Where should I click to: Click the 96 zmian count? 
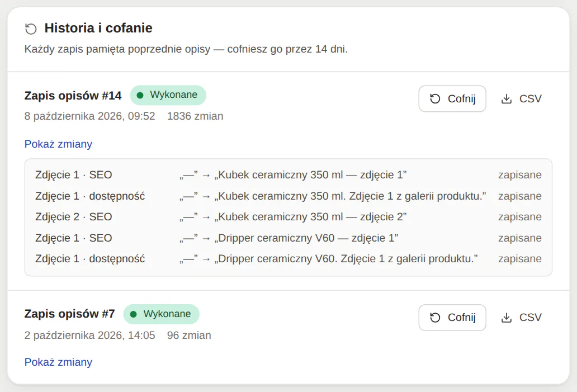pos(189,336)
